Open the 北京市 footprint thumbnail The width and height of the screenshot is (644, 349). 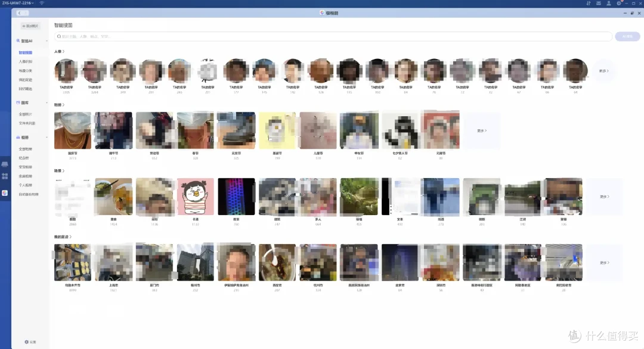[x=400, y=263]
